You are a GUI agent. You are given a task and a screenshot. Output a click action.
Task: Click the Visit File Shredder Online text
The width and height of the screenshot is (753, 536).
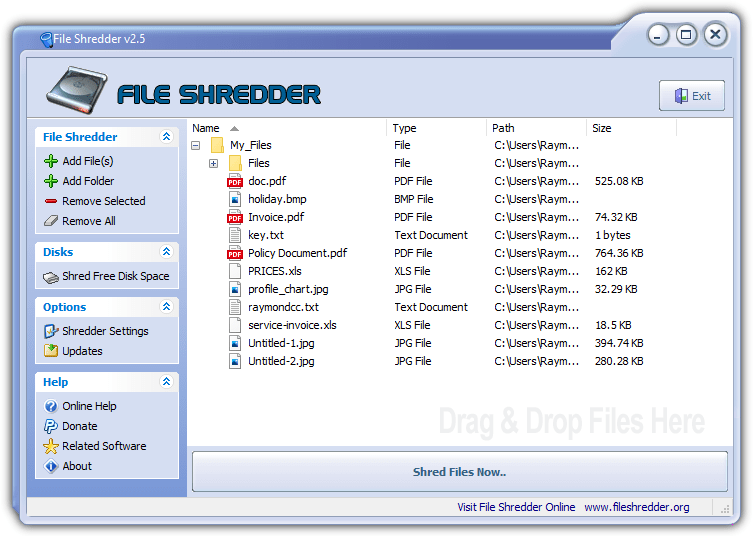point(516,507)
